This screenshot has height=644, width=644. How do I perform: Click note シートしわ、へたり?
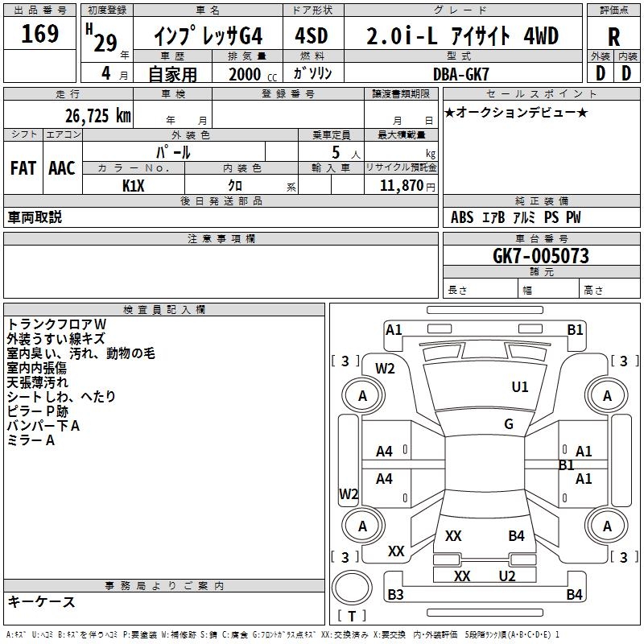pyautogui.click(x=61, y=397)
